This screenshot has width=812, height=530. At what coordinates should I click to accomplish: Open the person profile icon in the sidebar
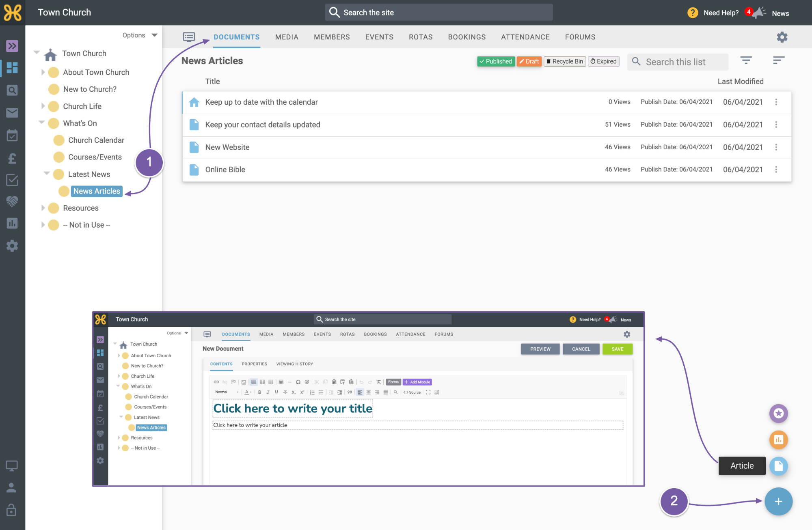pos(11,487)
